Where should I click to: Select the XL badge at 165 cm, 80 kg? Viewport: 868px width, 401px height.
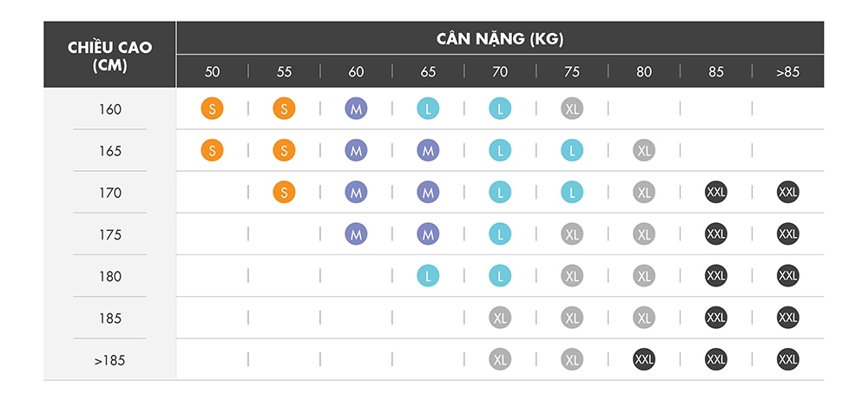click(x=644, y=150)
